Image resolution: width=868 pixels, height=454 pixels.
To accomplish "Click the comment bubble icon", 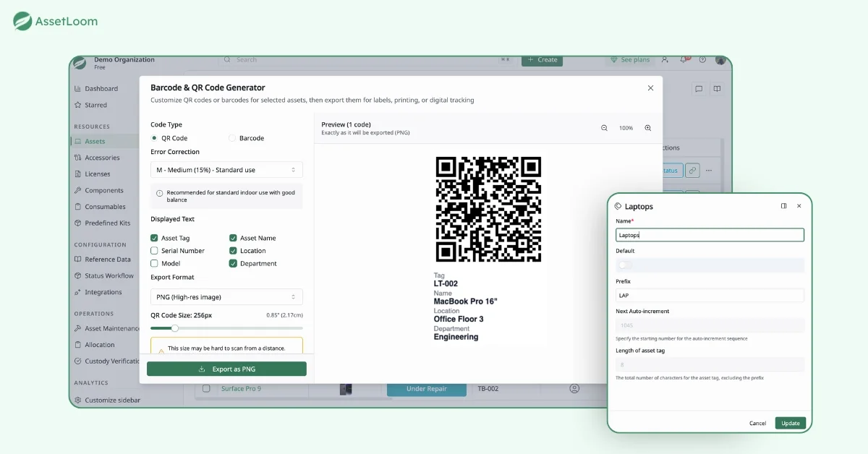I will (x=699, y=89).
